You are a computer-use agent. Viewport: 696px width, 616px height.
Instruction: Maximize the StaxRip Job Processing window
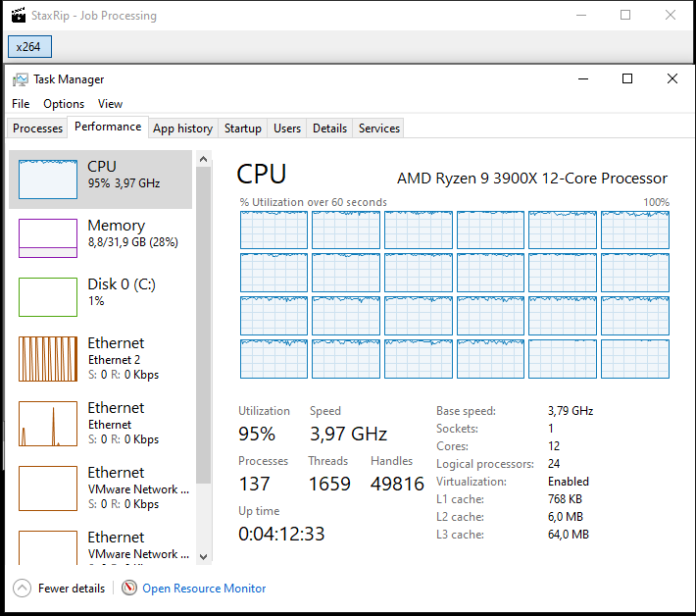[625, 15]
